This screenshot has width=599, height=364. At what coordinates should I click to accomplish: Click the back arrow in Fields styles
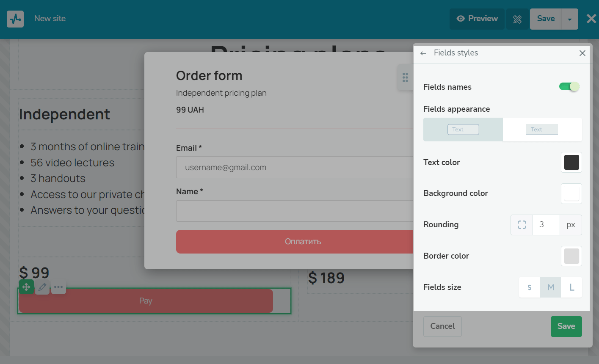coord(423,53)
